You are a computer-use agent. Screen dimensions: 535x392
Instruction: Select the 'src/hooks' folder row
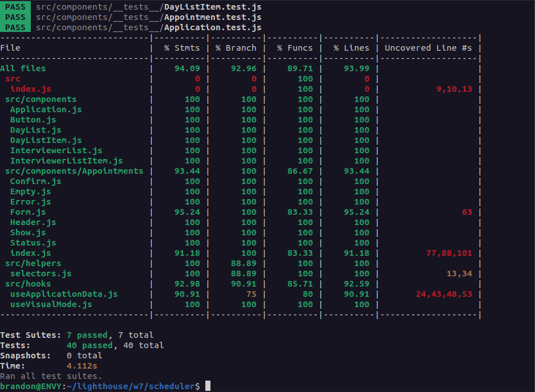tap(28, 284)
